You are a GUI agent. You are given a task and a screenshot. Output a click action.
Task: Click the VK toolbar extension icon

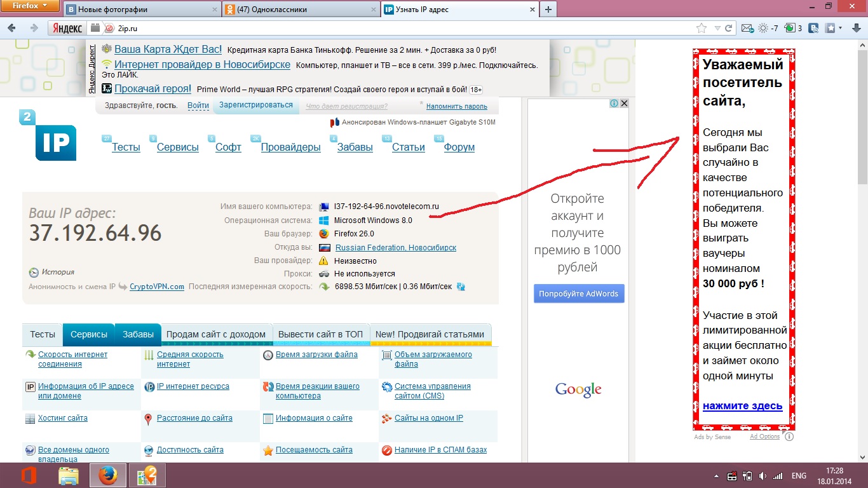[813, 28]
